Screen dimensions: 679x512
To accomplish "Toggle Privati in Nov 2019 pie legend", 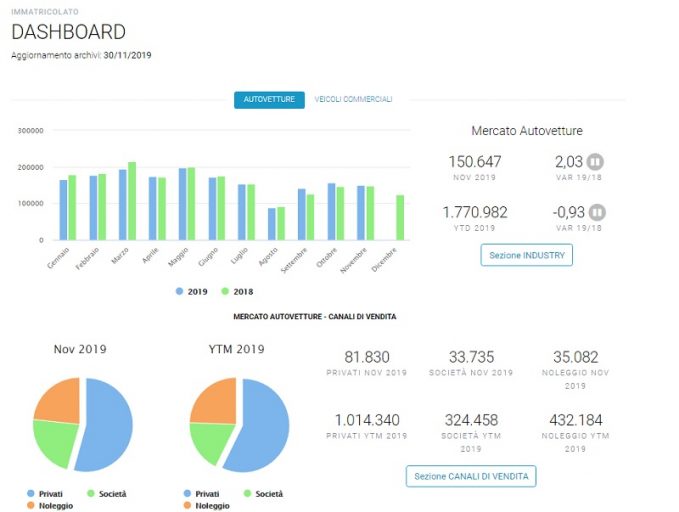I will click(x=45, y=494).
